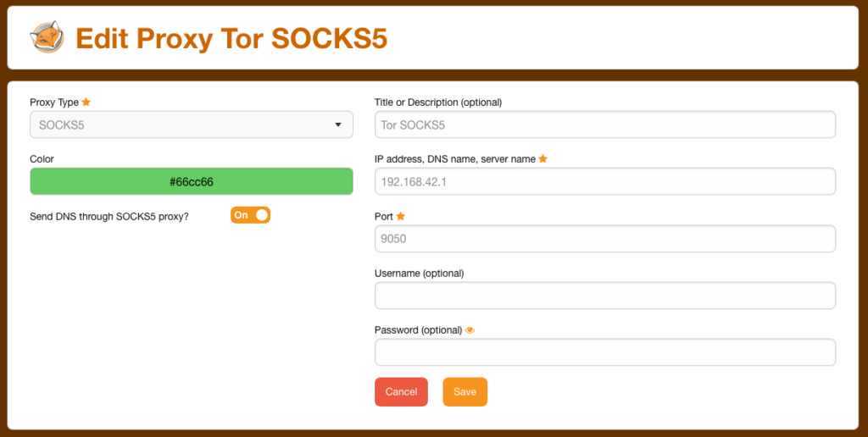Click the Proxy Type dropdown arrow
Image resolution: width=868 pixels, height=437 pixels.
click(338, 125)
